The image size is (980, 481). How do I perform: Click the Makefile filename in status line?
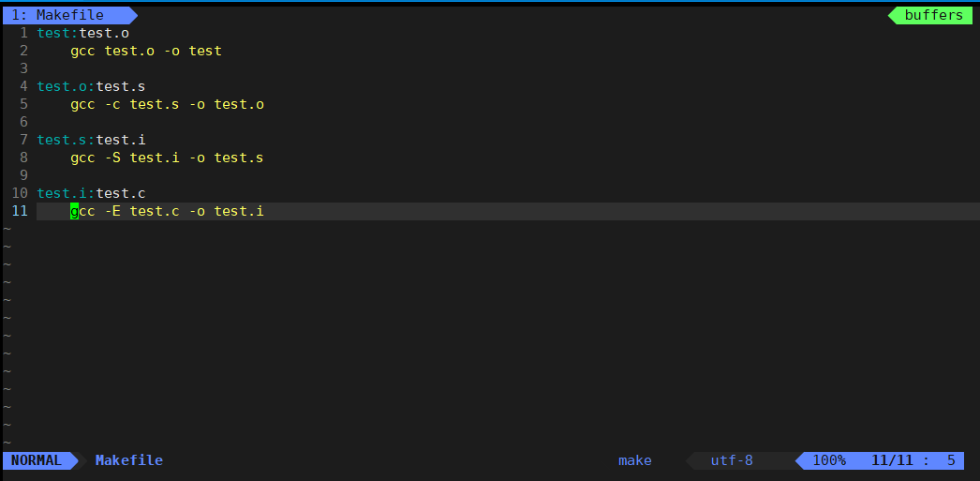(x=128, y=460)
